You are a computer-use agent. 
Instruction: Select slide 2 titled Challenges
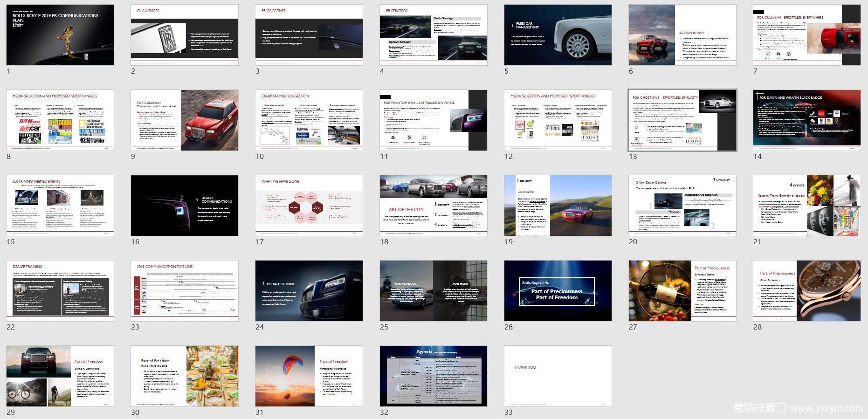pos(185,35)
